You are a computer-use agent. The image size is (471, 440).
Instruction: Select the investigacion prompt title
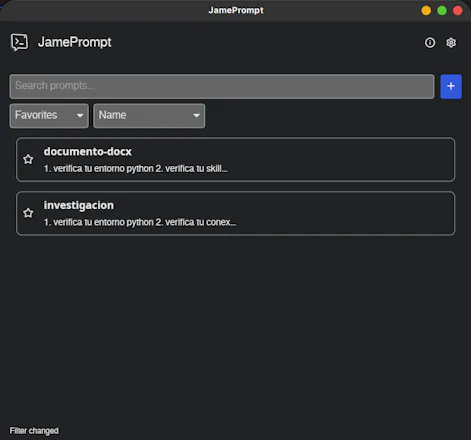[x=79, y=205]
